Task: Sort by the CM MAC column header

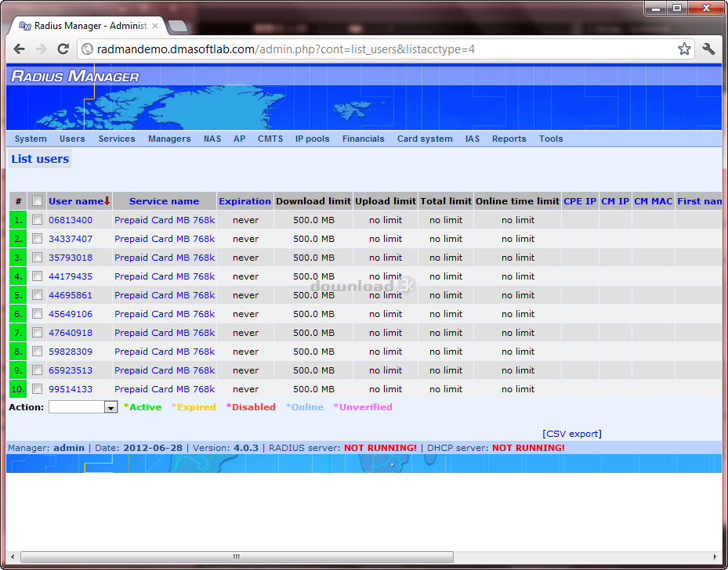Action: click(x=654, y=201)
